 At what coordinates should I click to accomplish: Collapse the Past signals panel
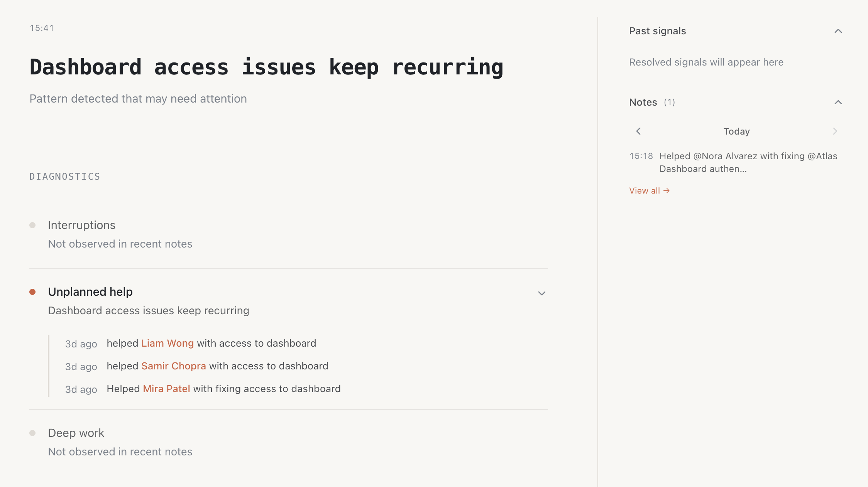tap(838, 31)
